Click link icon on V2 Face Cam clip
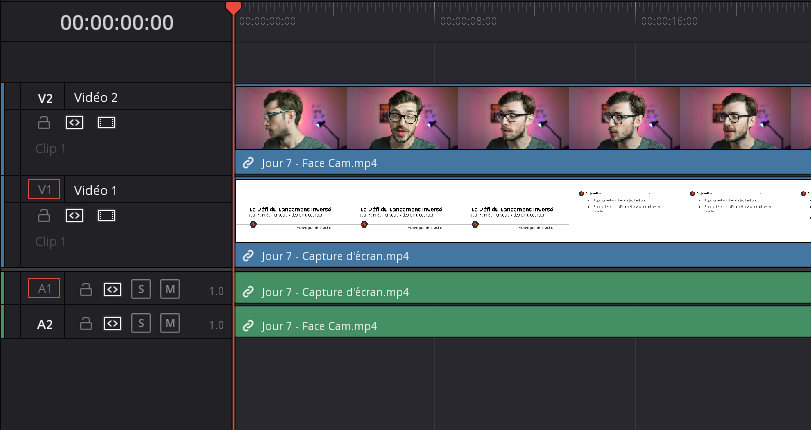The image size is (811, 430). [248, 163]
